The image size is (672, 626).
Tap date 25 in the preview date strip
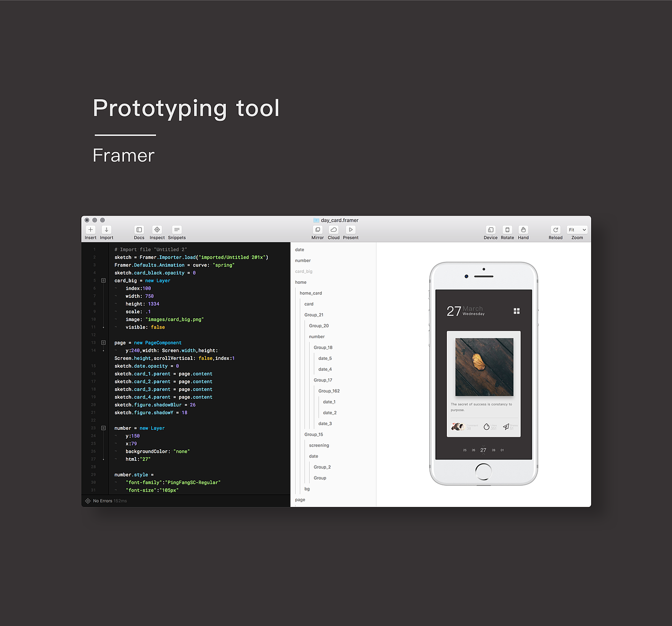point(465,450)
